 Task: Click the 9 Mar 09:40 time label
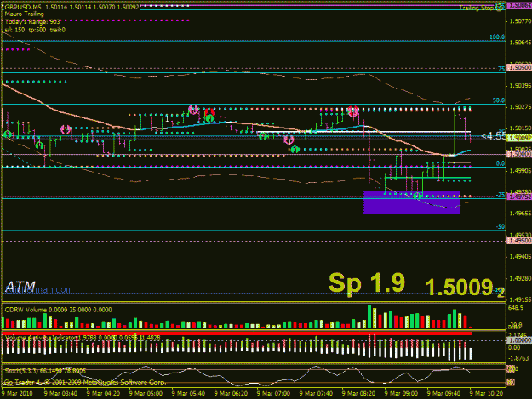pos(444,394)
